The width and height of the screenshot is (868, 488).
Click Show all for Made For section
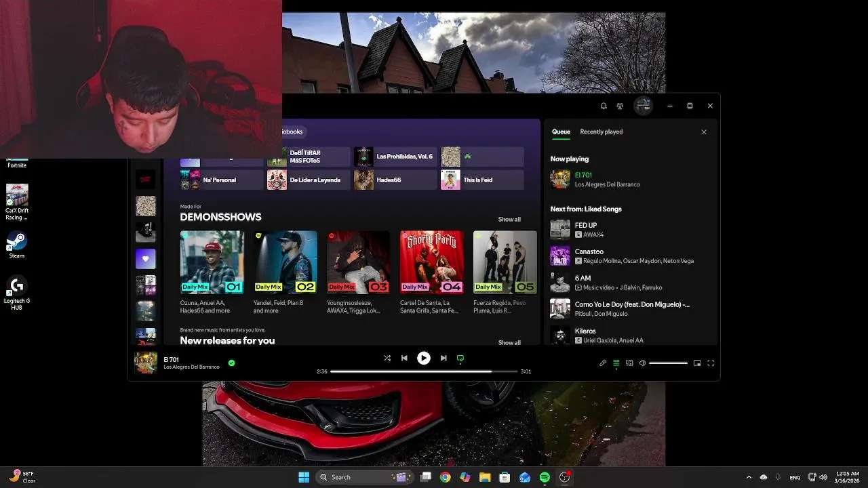point(509,220)
